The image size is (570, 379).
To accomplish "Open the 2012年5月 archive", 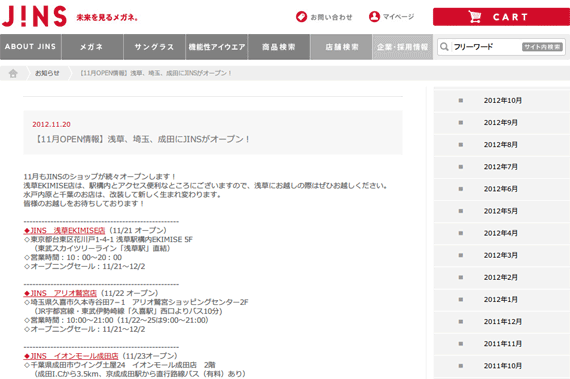I will (x=502, y=211).
